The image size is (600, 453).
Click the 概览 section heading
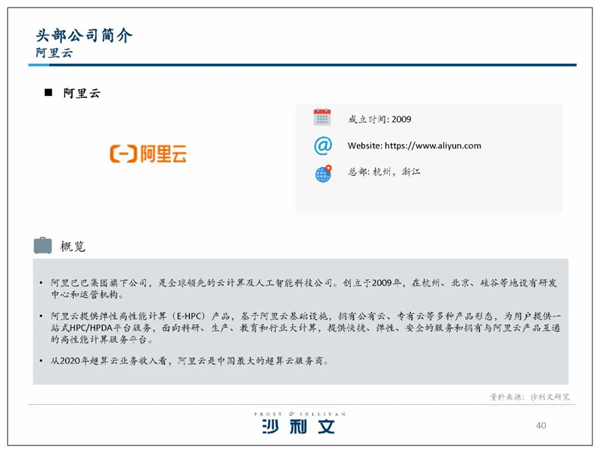click(x=73, y=246)
